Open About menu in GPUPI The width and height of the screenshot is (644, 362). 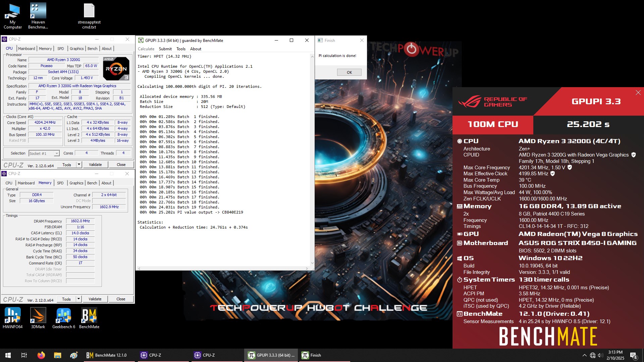tap(196, 49)
